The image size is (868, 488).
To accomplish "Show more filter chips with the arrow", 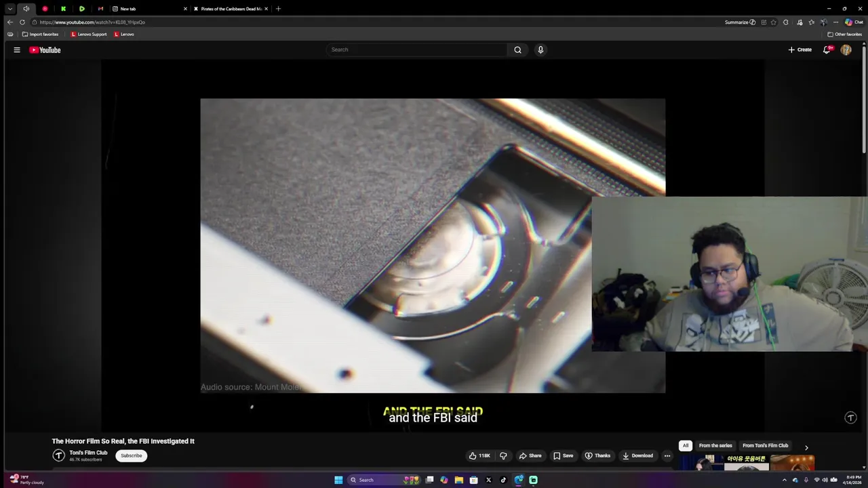I will point(806,447).
